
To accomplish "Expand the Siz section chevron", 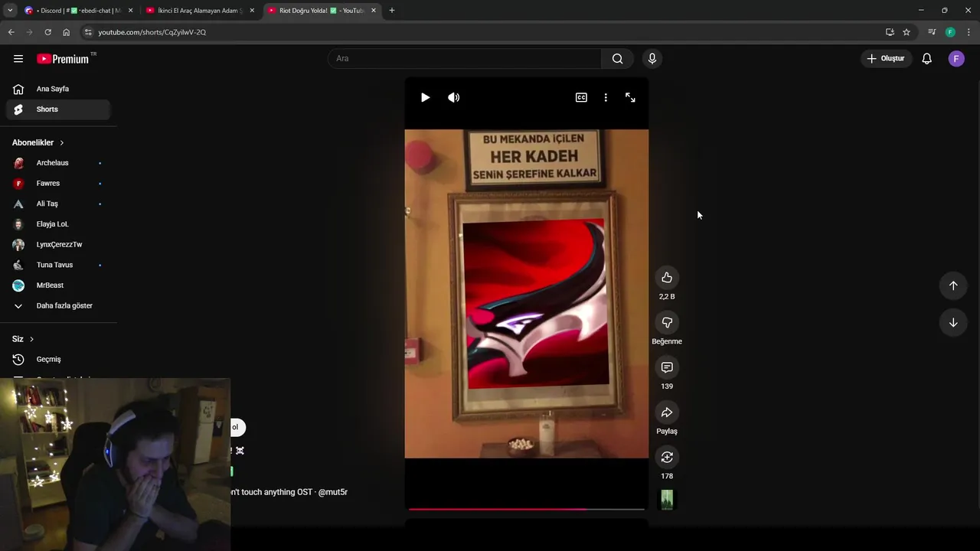I will (x=31, y=339).
